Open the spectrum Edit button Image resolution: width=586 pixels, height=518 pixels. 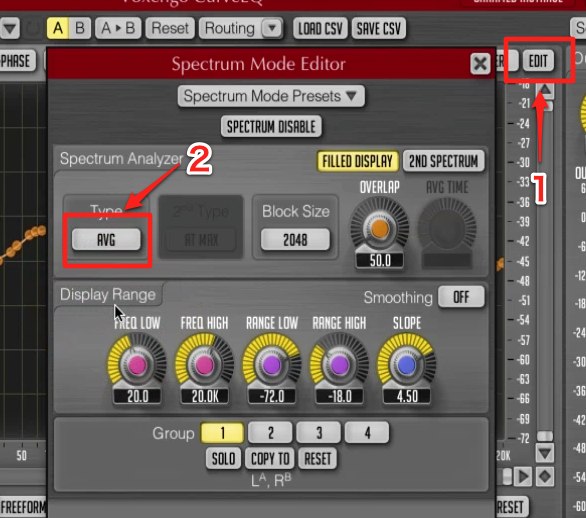point(538,61)
